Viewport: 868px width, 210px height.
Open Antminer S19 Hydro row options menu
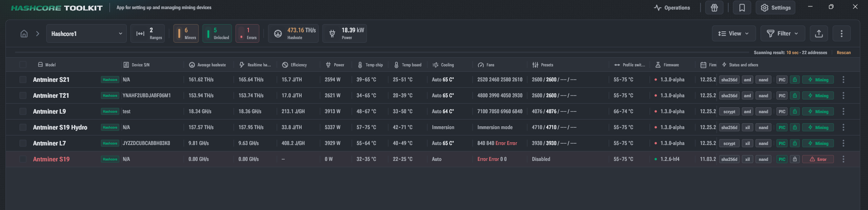pos(843,127)
